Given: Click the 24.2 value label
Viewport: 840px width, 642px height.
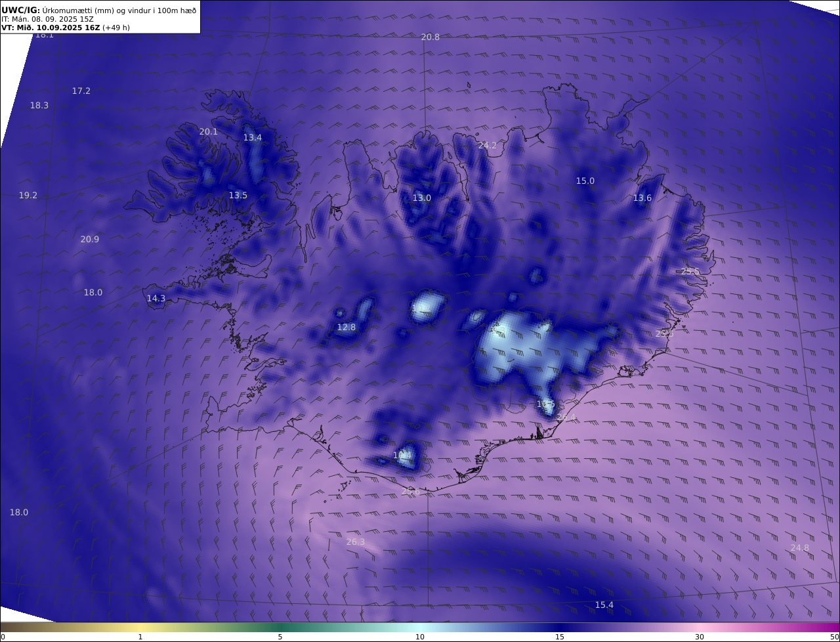Looking at the screenshot, I should (488, 146).
